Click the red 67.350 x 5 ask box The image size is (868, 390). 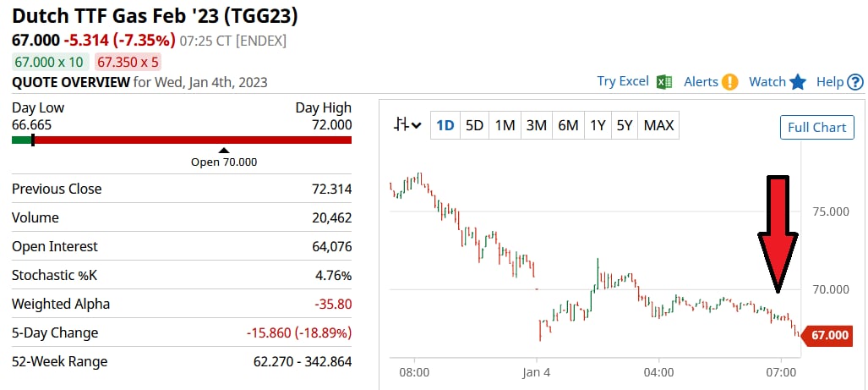click(x=128, y=62)
